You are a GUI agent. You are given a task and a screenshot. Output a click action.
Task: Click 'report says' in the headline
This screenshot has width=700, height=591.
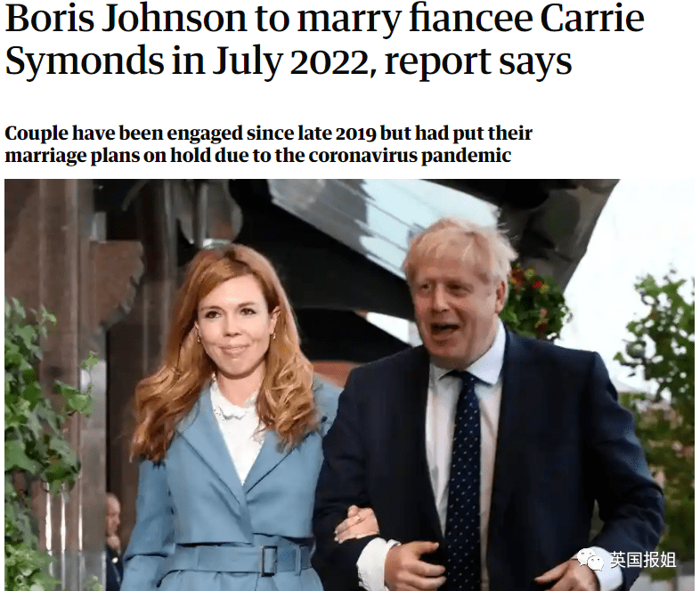[x=478, y=63]
